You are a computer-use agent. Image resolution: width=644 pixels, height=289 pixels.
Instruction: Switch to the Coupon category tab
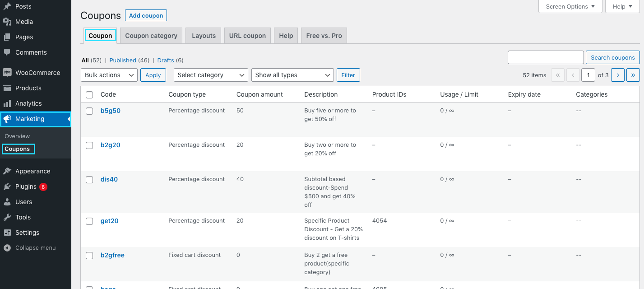[x=151, y=36]
